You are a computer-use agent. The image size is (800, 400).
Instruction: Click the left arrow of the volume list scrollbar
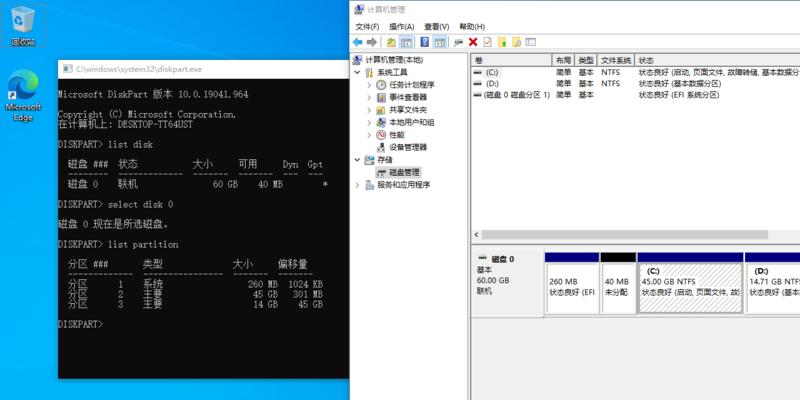click(477, 235)
